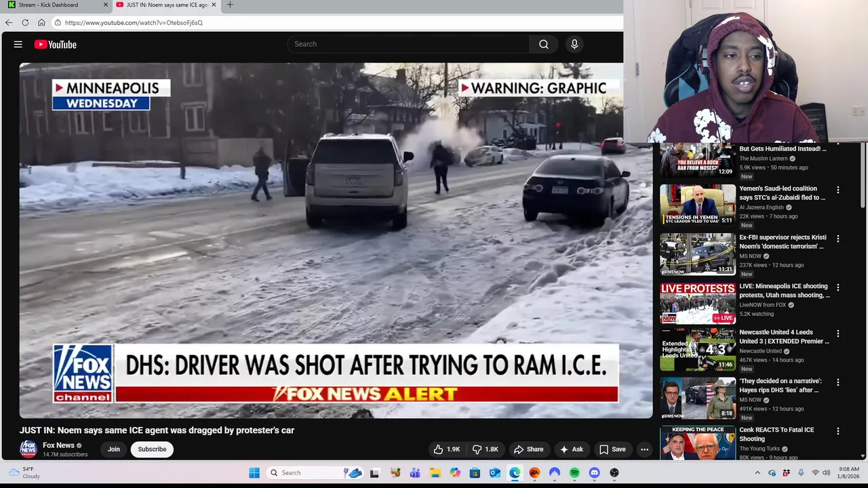Open Discord from the taskbar
Viewport: 868px width, 488px height.
[595, 473]
